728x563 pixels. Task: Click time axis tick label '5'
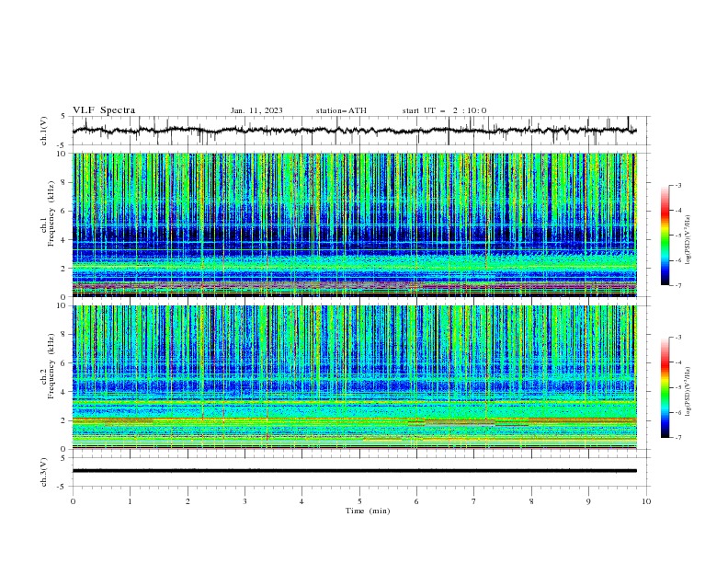(359, 501)
